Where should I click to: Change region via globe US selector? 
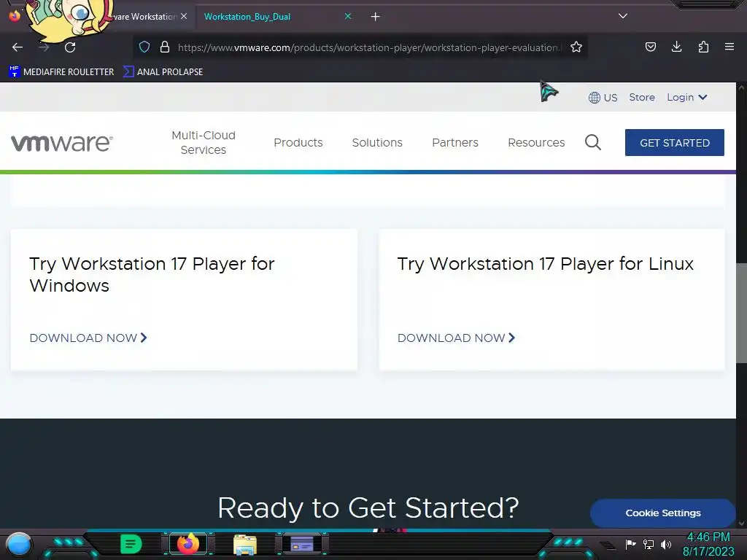(x=603, y=98)
